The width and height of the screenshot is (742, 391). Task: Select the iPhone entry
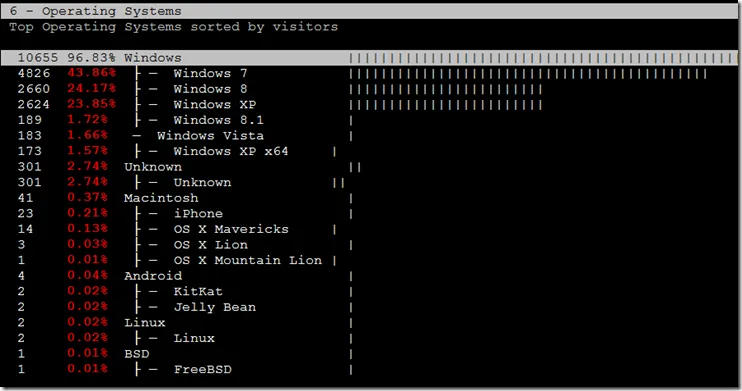pyautogui.click(x=198, y=214)
